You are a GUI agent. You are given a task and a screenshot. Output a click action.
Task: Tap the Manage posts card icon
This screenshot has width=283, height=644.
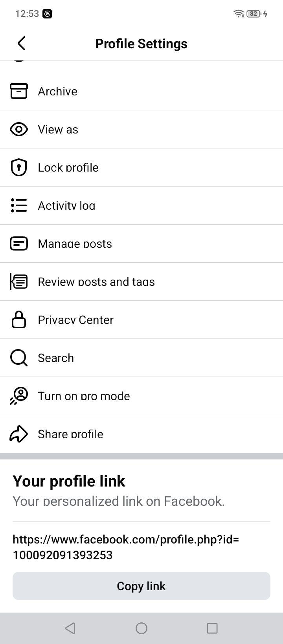pyautogui.click(x=18, y=243)
